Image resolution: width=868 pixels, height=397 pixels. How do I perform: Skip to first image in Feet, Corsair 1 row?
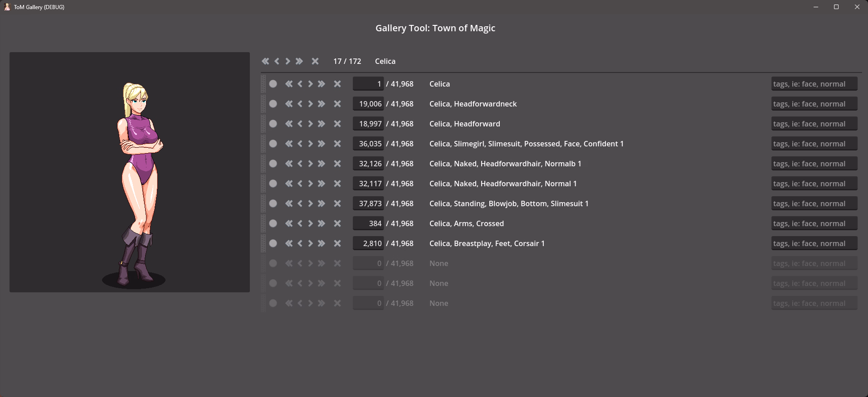[x=289, y=243]
